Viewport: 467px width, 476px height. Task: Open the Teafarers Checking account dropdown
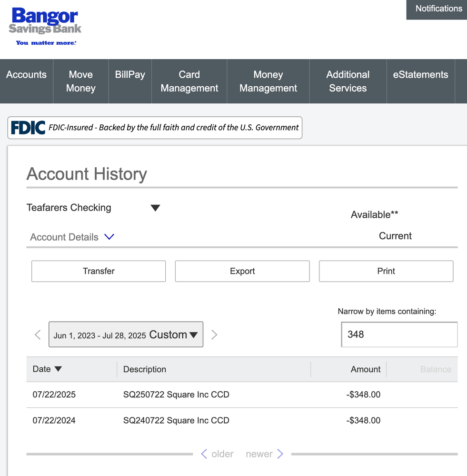click(155, 208)
